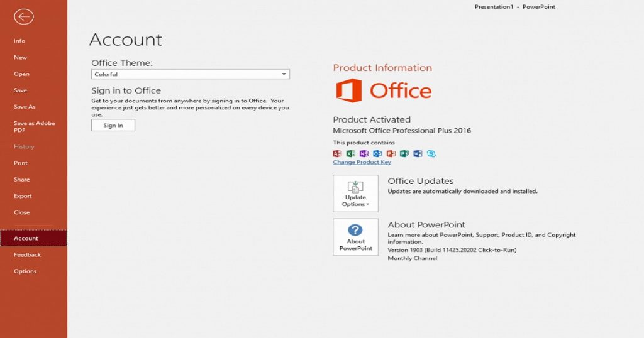The height and width of the screenshot is (338, 644).
Task: Click the Presentation1 - PowerPoint title
Action: [x=515, y=6]
